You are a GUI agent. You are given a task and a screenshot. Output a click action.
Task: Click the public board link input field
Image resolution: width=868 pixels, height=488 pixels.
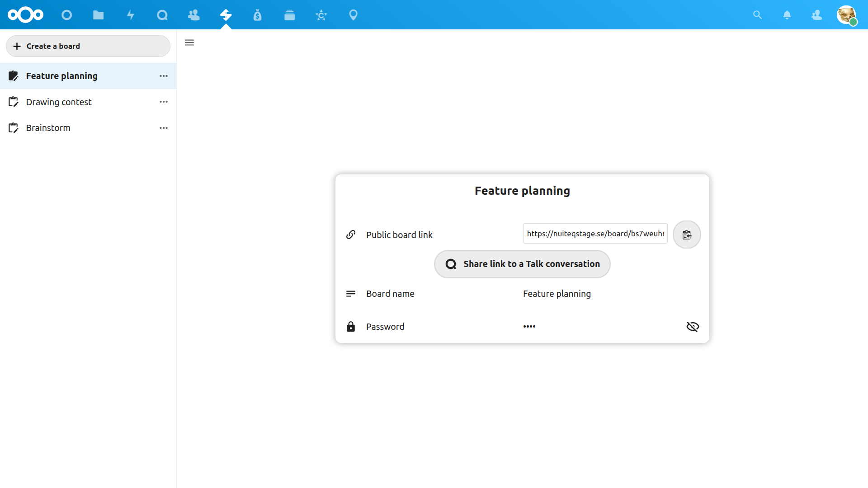[595, 234]
